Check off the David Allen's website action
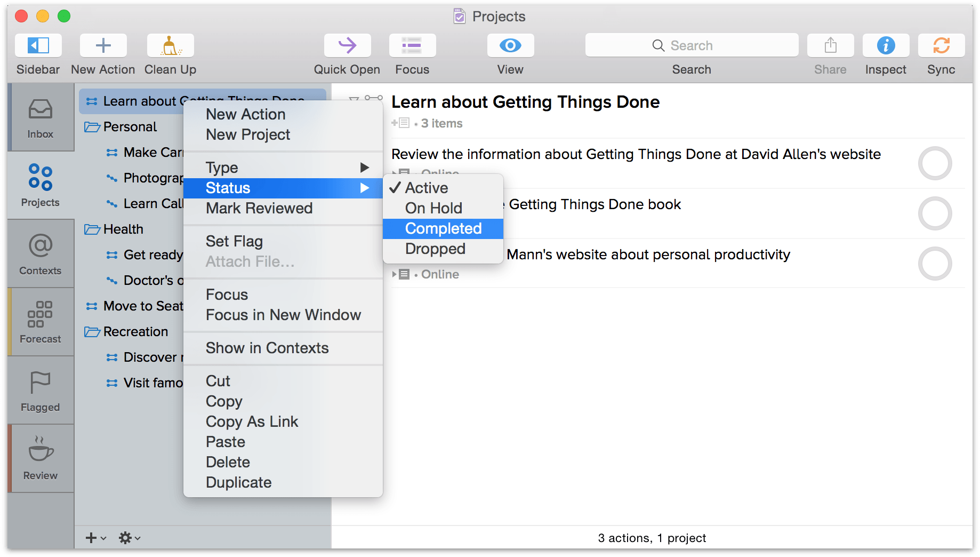Image resolution: width=980 pixels, height=557 pixels. (x=935, y=163)
